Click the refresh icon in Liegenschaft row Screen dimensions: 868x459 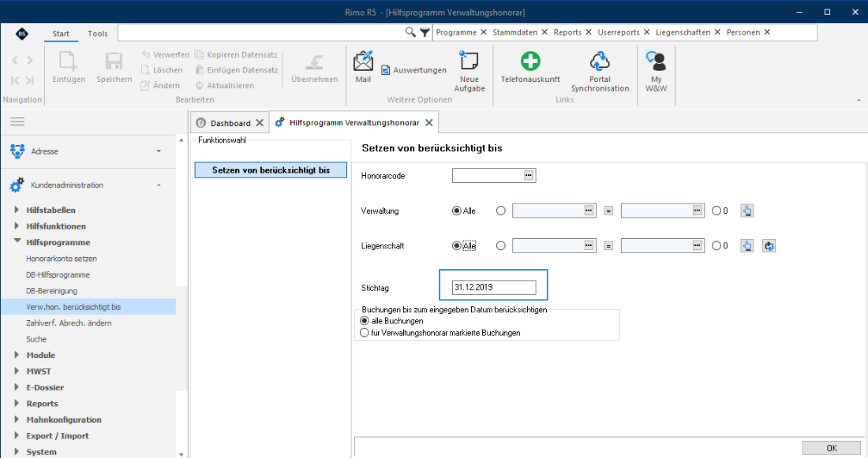pos(769,245)
